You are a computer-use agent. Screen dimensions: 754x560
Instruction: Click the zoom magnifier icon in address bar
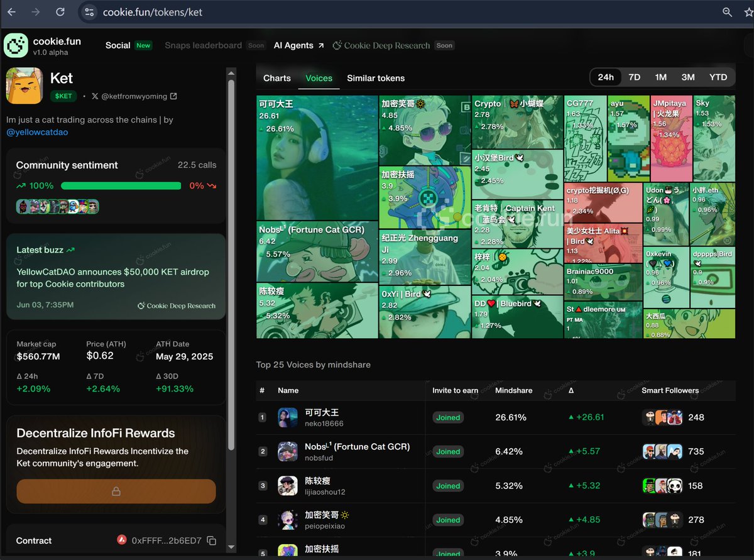[x=727, y=12]
